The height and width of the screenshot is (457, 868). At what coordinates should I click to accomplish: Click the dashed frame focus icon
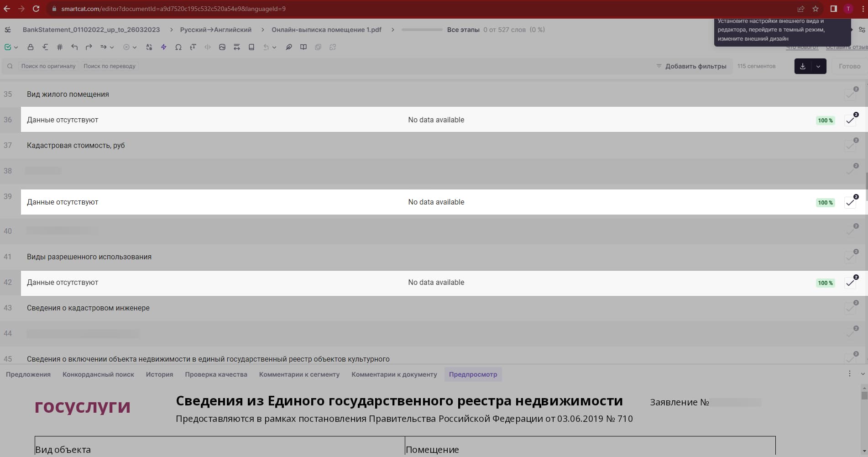pos(333,47)
